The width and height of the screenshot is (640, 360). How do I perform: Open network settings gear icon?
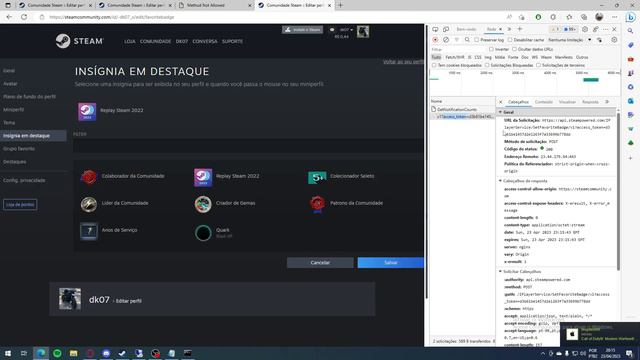click(x=614, y=40)
